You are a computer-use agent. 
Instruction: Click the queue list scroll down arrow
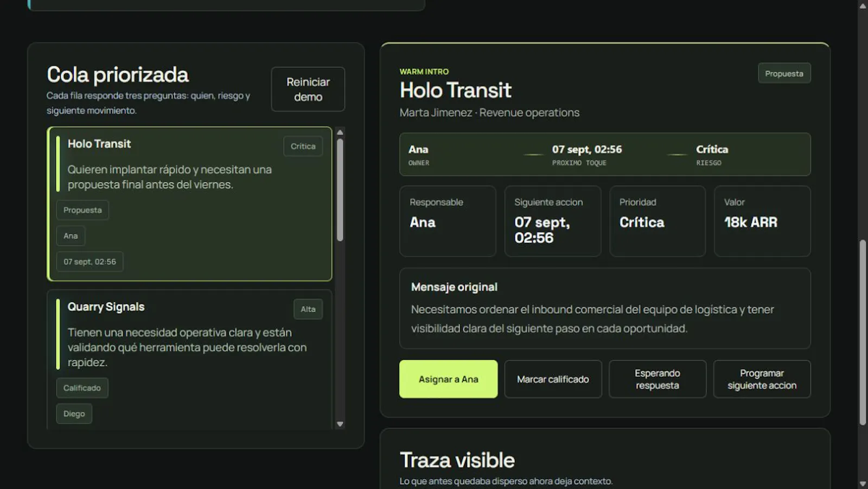pos(340,424)
